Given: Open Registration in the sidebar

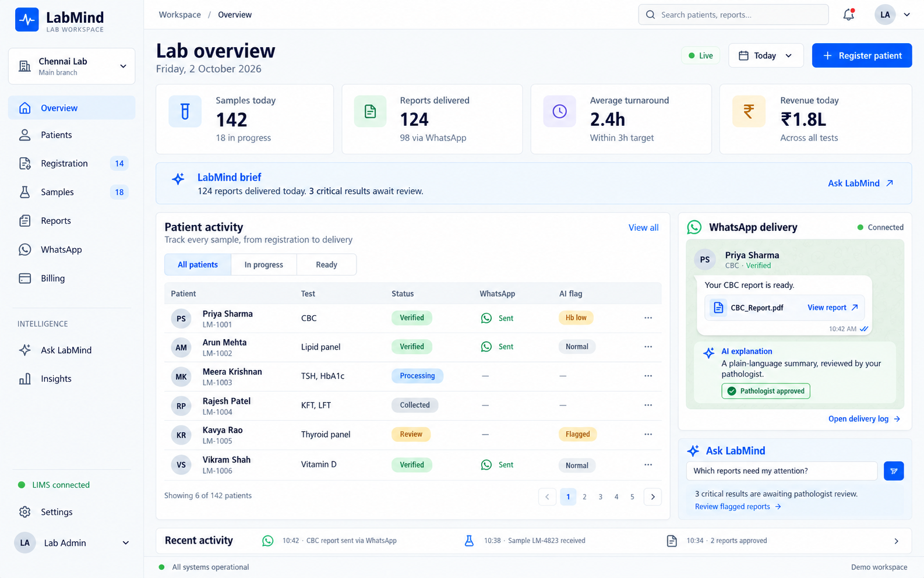Looking at the screenshot, I should point(72,164).
